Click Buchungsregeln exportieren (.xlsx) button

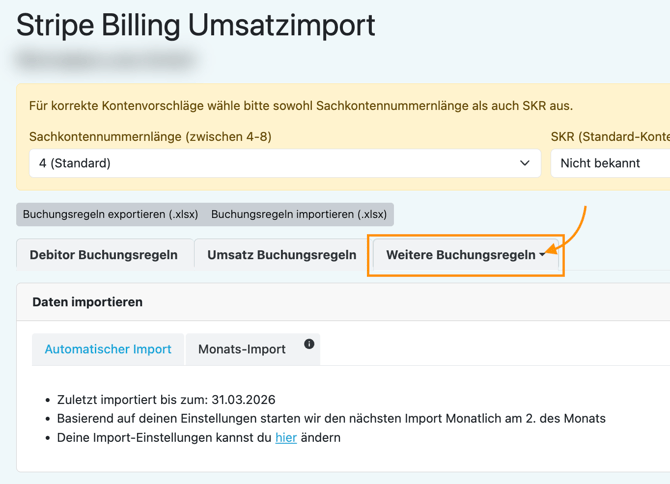[x=111, y=214]
